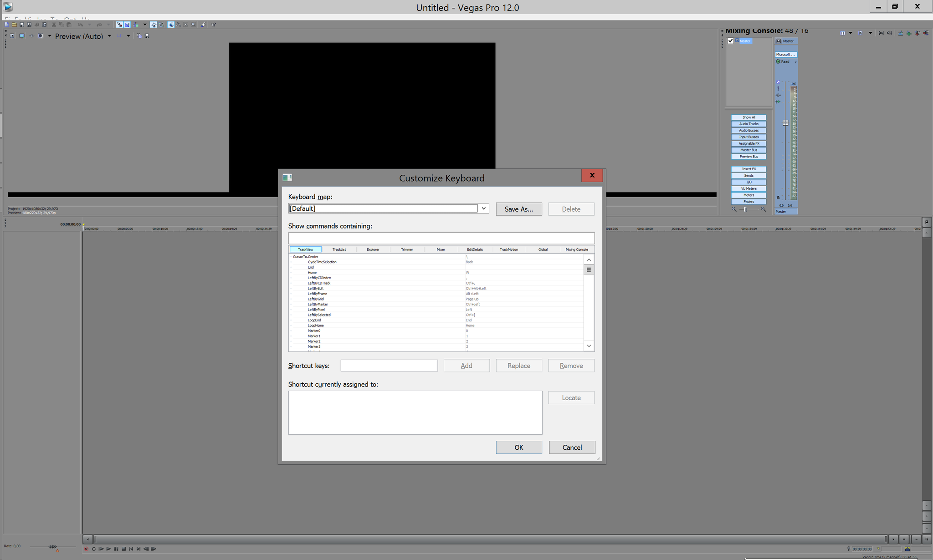The height and width of the screenshot is (560, 933).
Task: Click the preview Project Video Properties icon
Action: click(12, 36)
